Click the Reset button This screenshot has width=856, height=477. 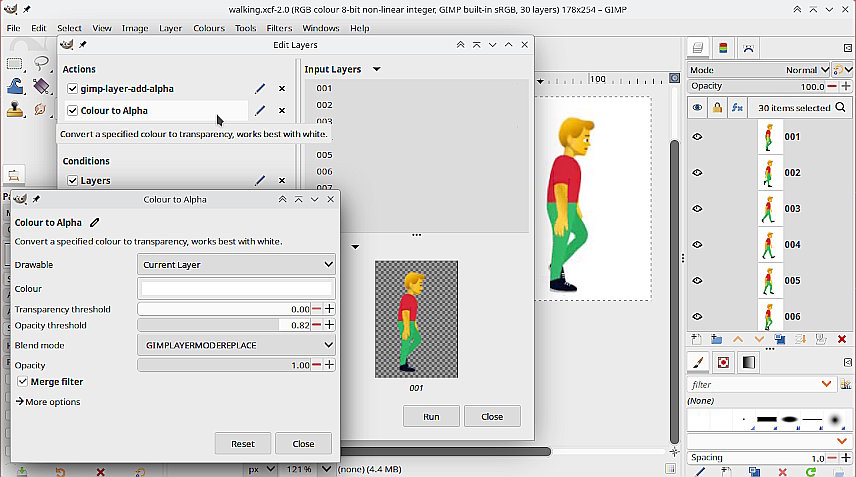click(x=243, y=443)
